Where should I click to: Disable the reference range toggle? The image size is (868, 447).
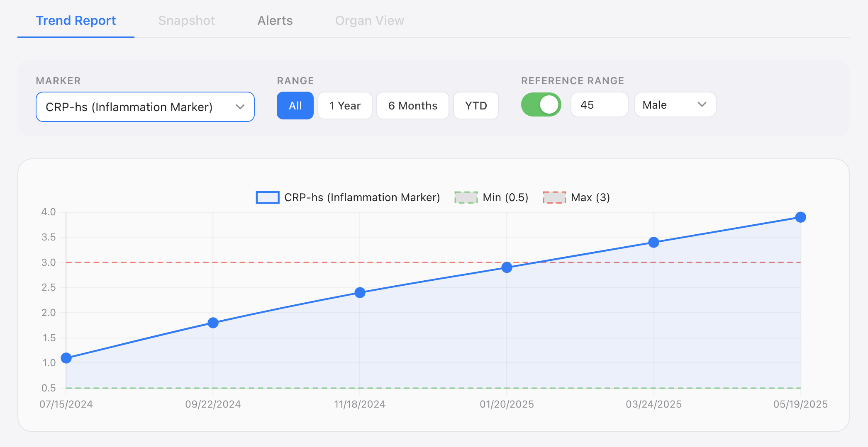[x=541, y=105]
